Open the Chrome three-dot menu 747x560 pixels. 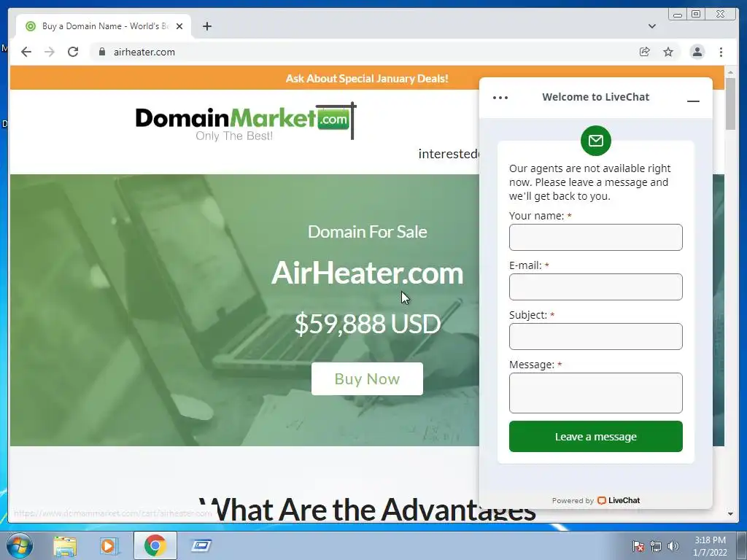pos(721,52)
